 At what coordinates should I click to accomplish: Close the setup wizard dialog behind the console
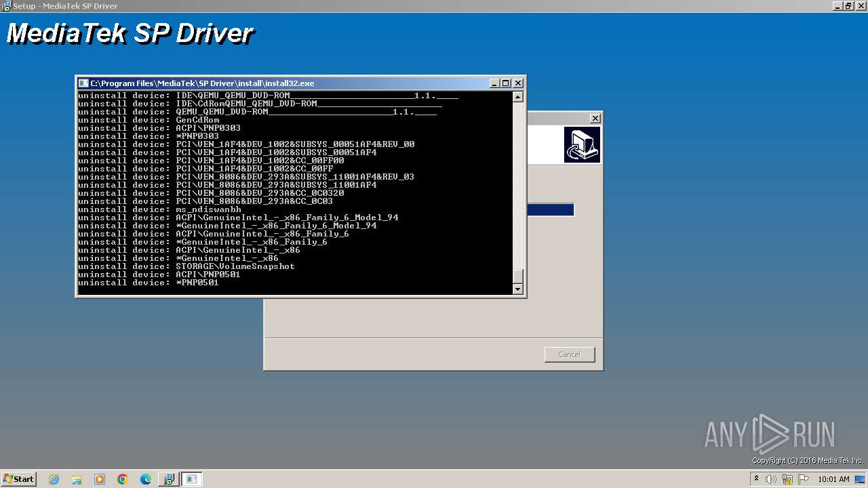click(595, 118)
